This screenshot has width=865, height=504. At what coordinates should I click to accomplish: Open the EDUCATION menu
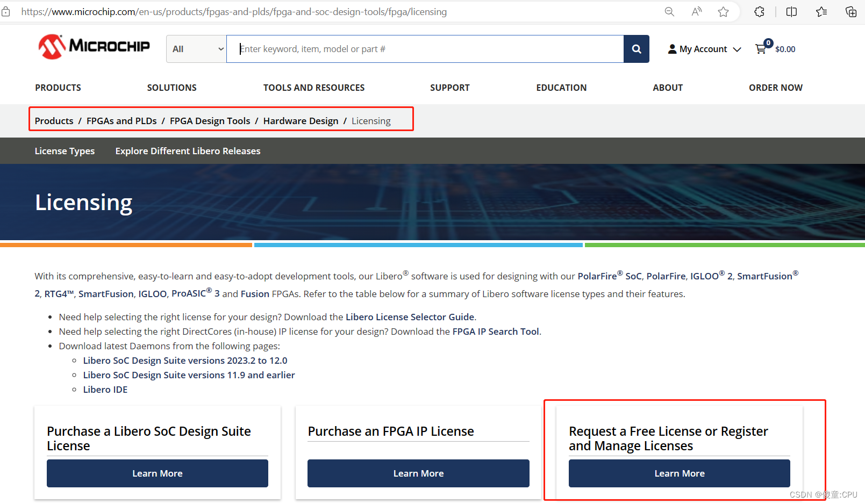point(561,88)
